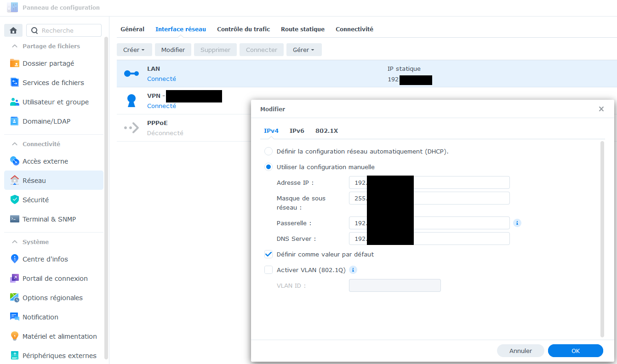The image size is (617, 364).
Task: Click the OK button in dialog
Action: point(575,351)
